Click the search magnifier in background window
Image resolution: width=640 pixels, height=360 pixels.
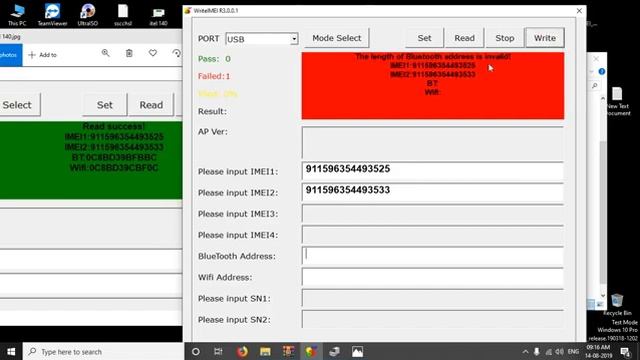[x=595, y=85]
